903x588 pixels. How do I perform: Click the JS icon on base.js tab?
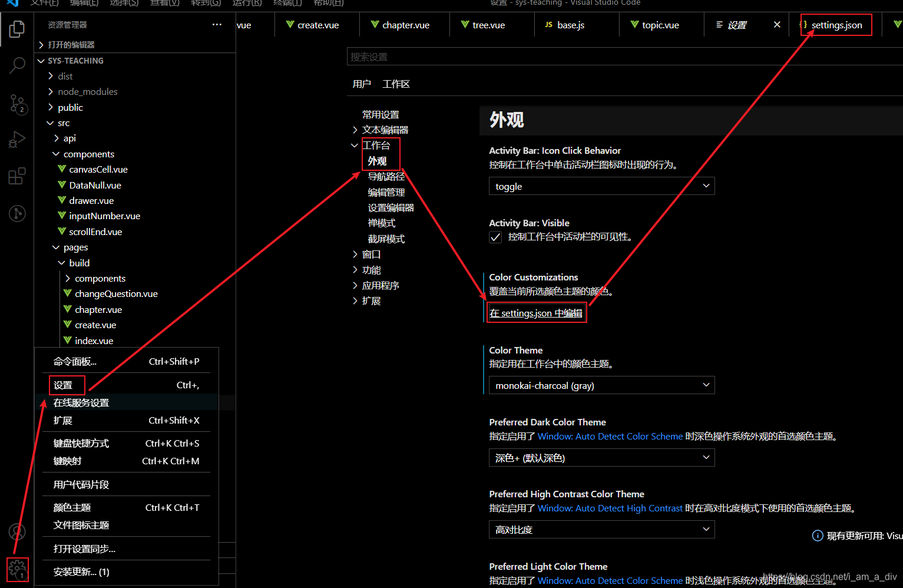[x=548, y=25]
